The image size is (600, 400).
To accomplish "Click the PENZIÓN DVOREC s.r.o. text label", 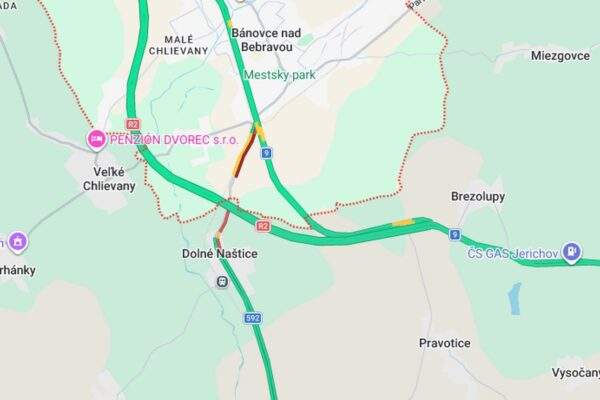I will click(174, 140).
